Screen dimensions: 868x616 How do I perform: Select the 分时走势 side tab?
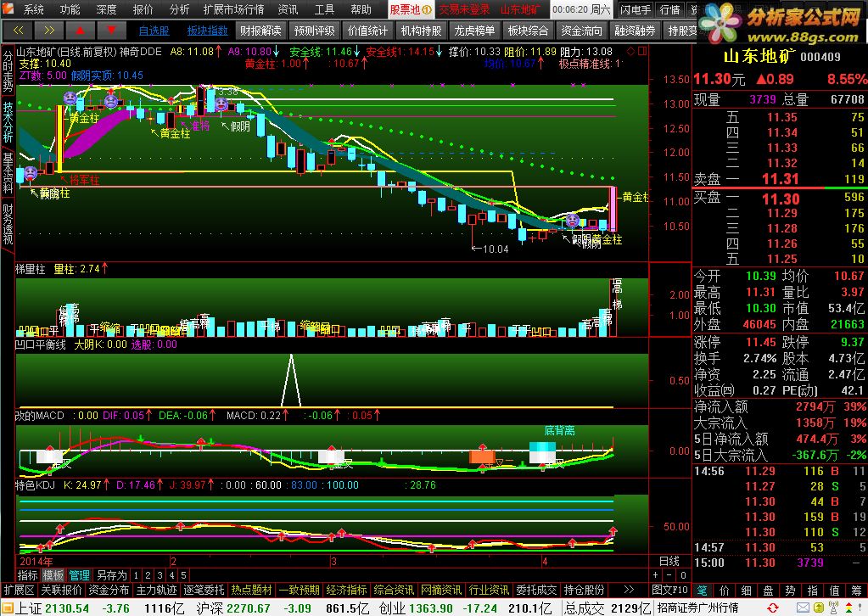(x=8, y=72)
